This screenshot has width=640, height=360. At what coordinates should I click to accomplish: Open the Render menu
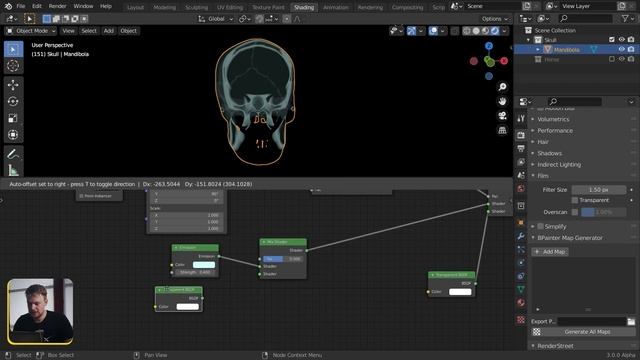(57, 6)
